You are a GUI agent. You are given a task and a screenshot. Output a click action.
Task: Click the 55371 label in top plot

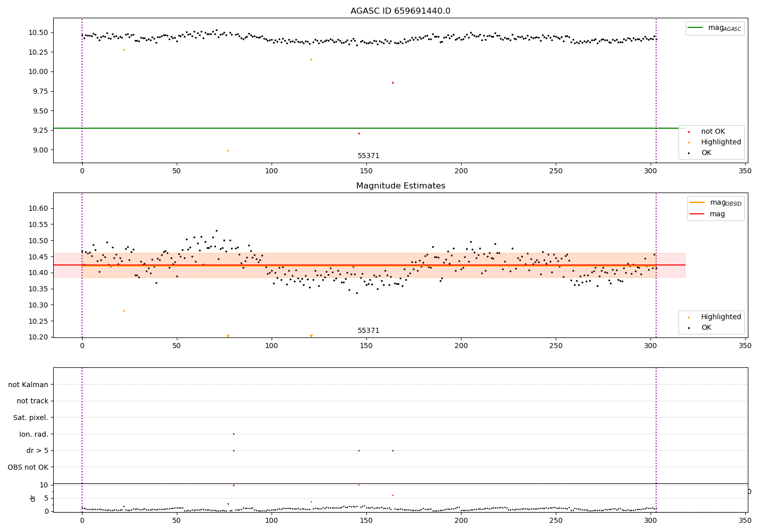[369, 156]
